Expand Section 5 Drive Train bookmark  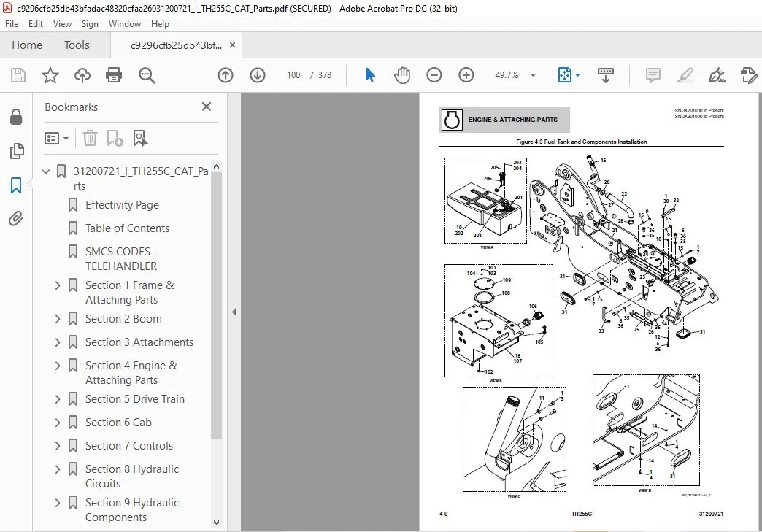click(58, 399)
